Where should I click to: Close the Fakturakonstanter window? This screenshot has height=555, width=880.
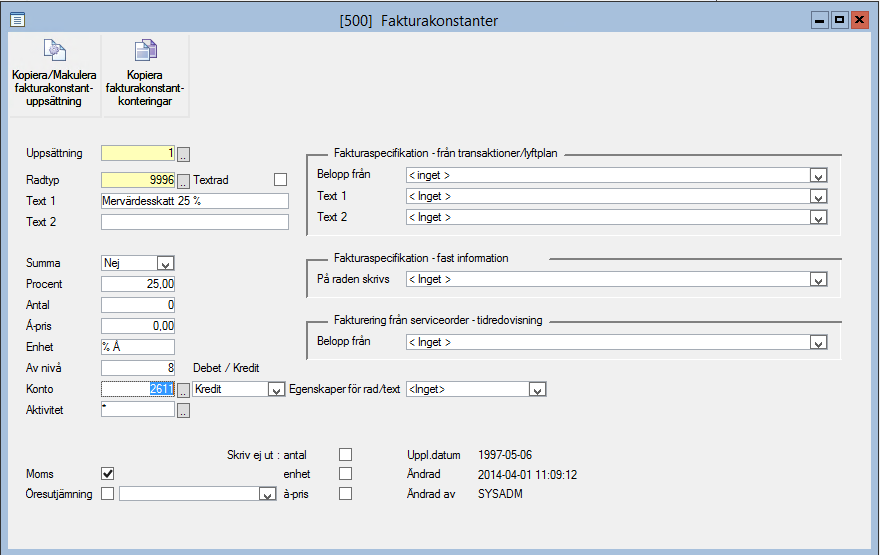coord(859,20)
